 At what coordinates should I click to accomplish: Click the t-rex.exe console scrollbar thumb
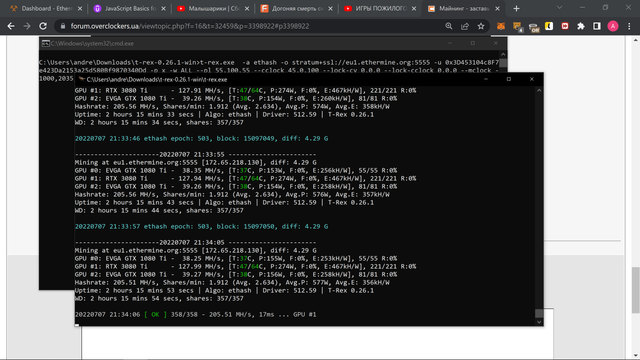(539, 313)
